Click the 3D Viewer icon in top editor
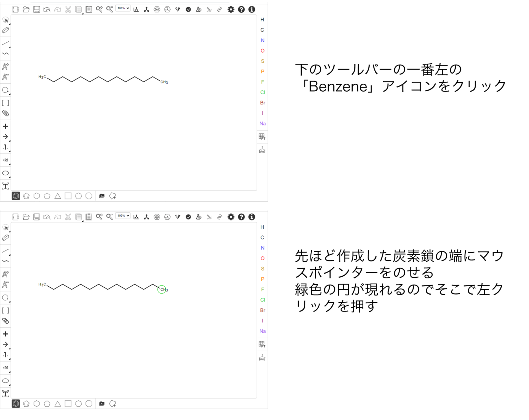529x420 pixels. coord(219,10)
